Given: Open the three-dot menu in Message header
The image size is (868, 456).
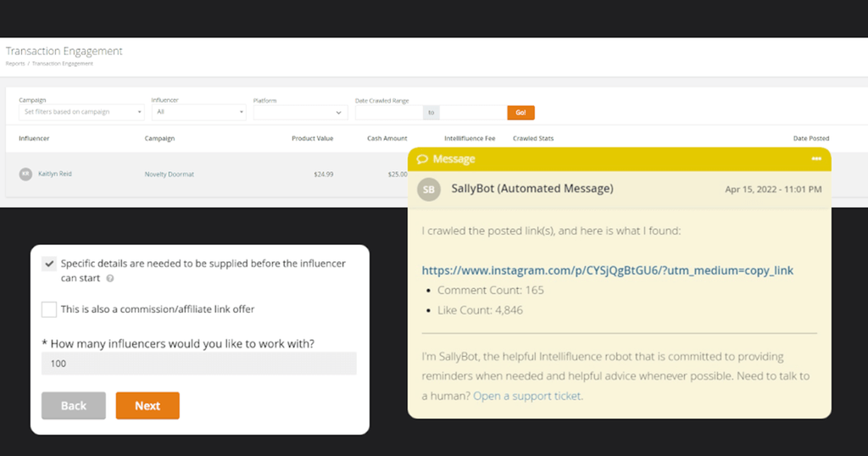Looking at the screenshot, I should [x=816, y=159].
